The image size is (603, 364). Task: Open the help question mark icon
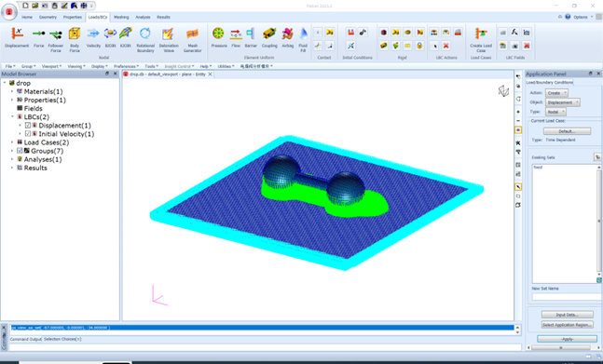coord(568,17)
